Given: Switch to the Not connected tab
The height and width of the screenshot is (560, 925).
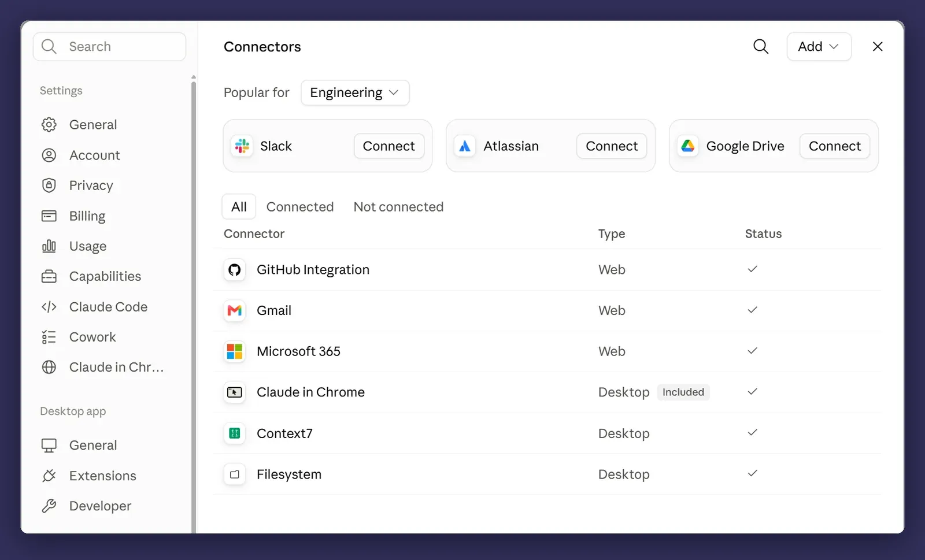Looking at the screenshot, I should [398, 207].
